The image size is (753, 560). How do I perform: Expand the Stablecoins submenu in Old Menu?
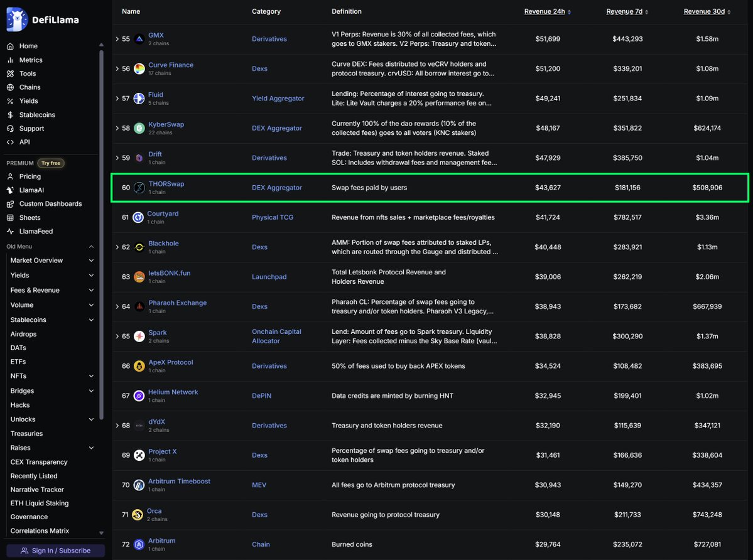coord(91,320)
